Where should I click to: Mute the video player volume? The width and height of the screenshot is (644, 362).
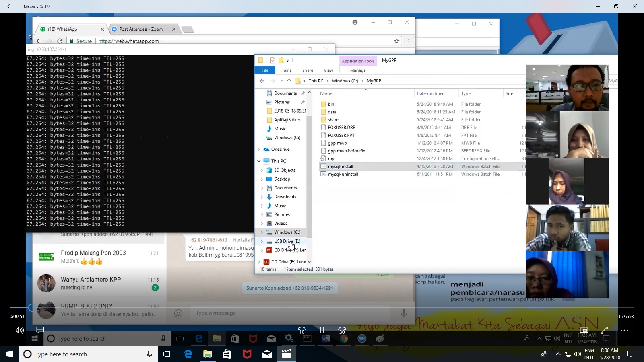click(19, 330)
